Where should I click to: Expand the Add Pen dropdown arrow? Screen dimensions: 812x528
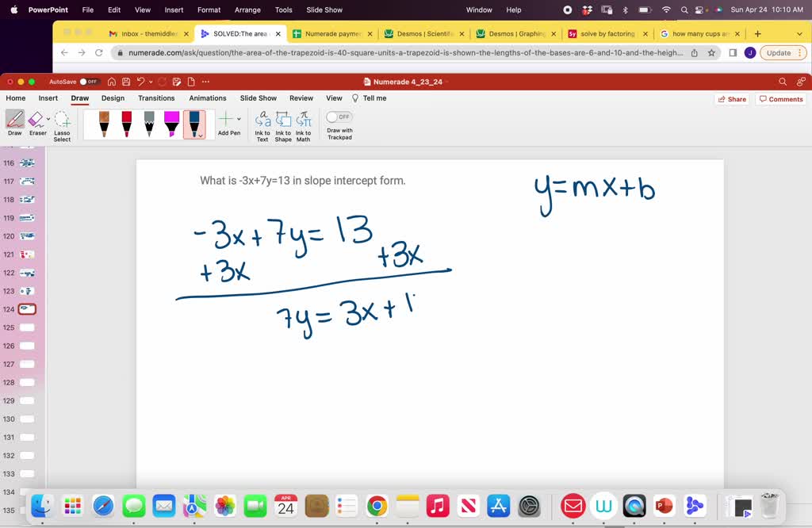pyautogui.click(x=239, y=119)
